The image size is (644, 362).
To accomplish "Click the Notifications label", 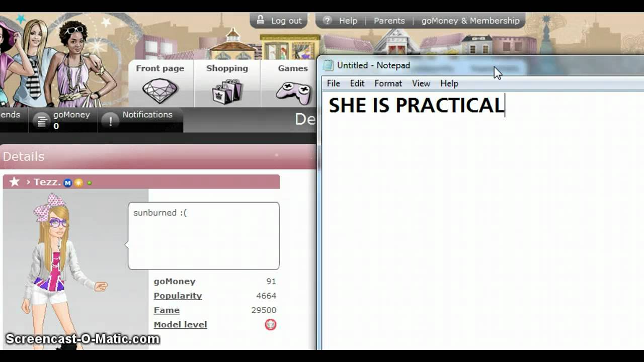I will (x=147, y=115).
